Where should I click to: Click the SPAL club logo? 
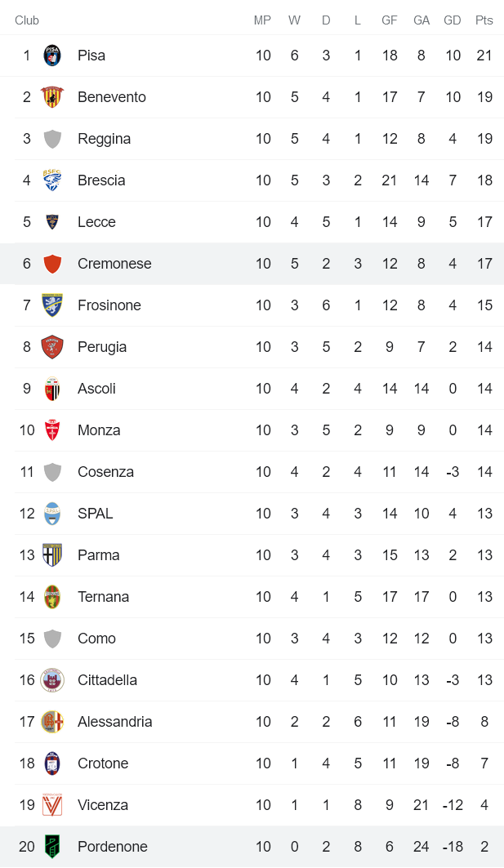(x=52, y=514)
